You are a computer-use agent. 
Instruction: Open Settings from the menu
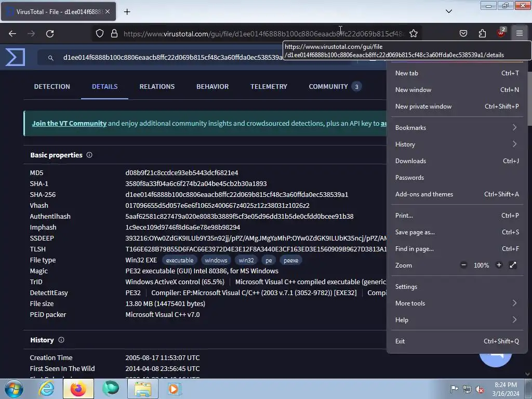[457, 287]
